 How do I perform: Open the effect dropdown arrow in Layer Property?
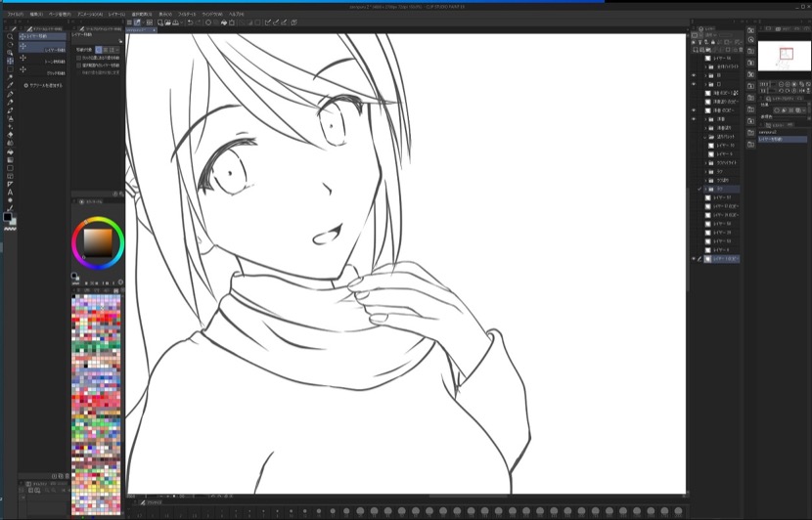(x=805, y=110)
